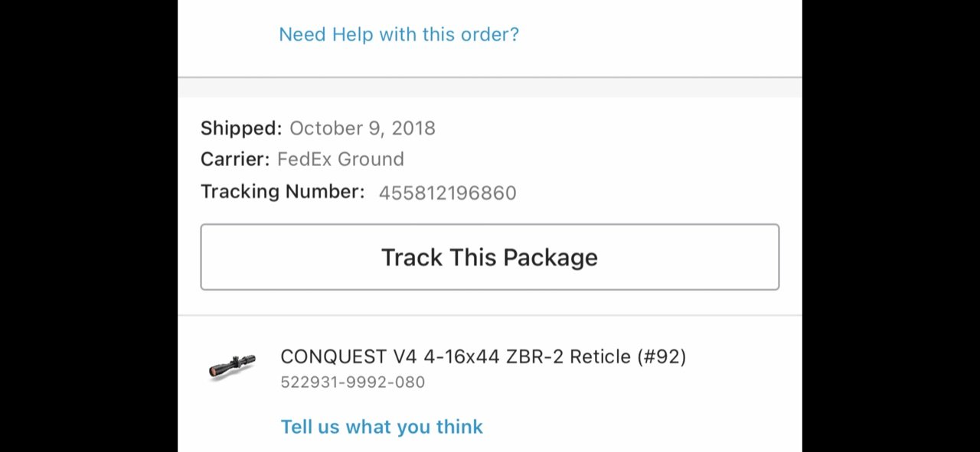
Task: Click the Shipped label
Action: (x=241, y=128)
